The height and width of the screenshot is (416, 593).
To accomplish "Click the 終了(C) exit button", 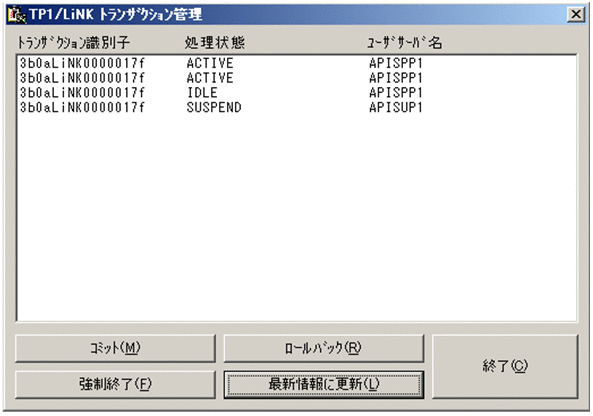I will (505, 366).
